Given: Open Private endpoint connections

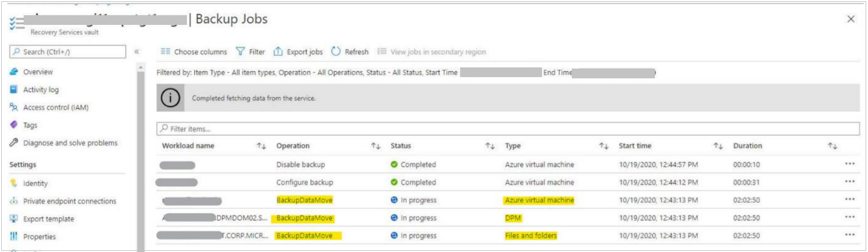Looking at the screenshot, I should [x=70, y=201].
